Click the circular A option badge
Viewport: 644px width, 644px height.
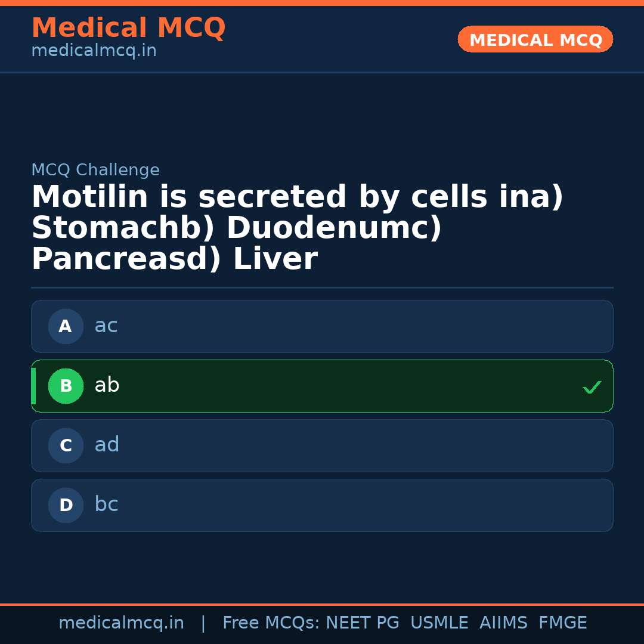[x=66, y=326]
